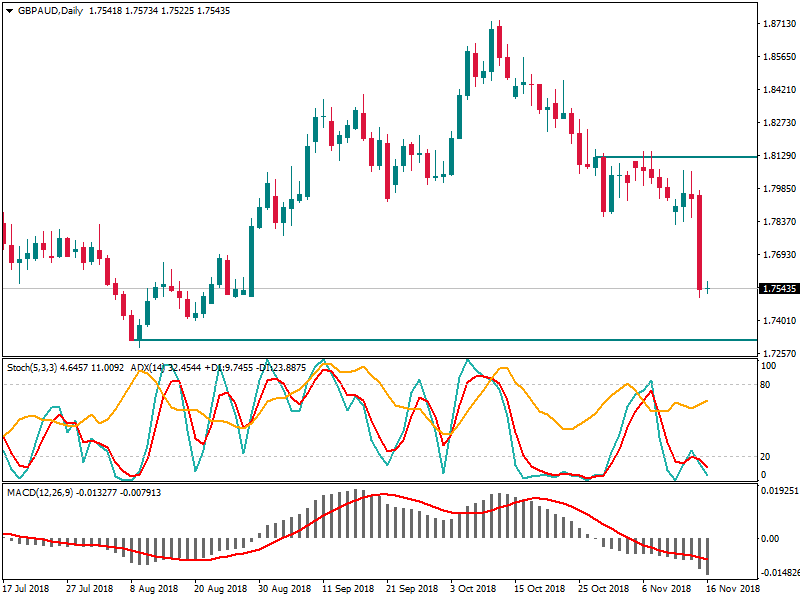Select the upper horizontal line near 1.81290

coord(676,157)
